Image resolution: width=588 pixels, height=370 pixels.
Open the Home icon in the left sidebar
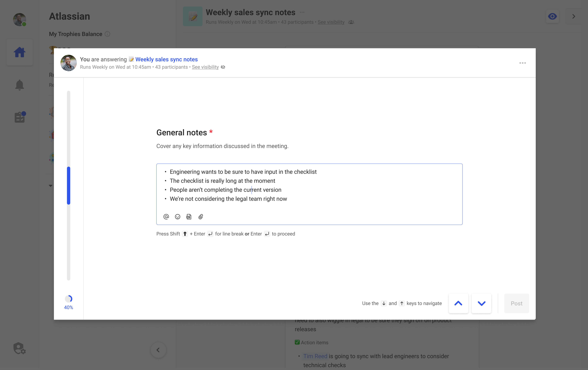click(20, 52)
